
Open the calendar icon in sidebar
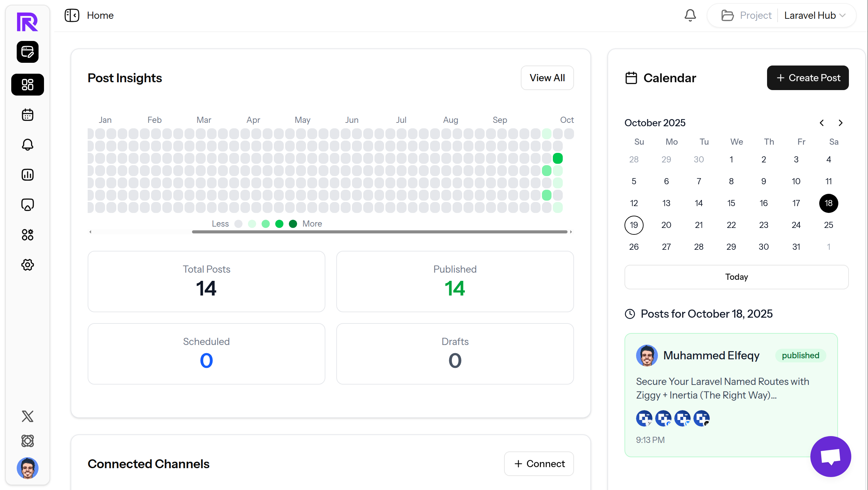[x=28, y=115]
